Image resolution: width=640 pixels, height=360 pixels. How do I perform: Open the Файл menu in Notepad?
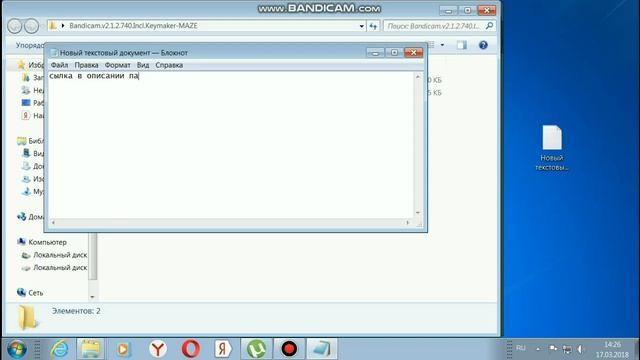tap(59, 65)
